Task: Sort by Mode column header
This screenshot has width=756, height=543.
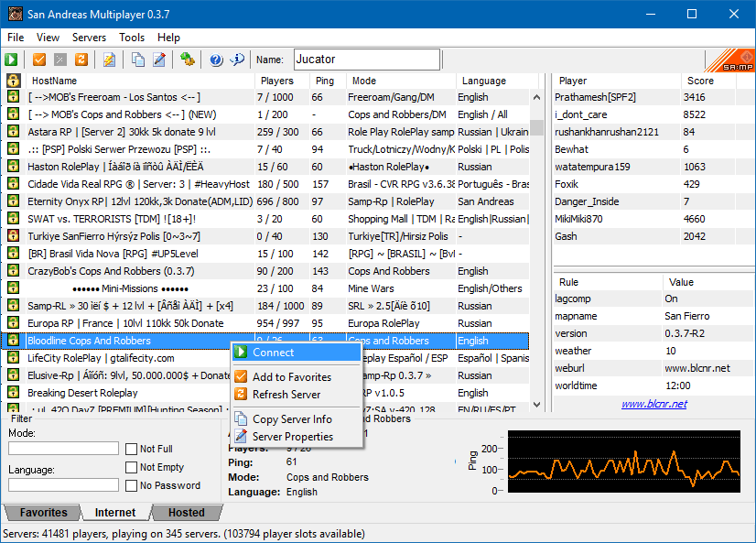Action: point(401,81)
